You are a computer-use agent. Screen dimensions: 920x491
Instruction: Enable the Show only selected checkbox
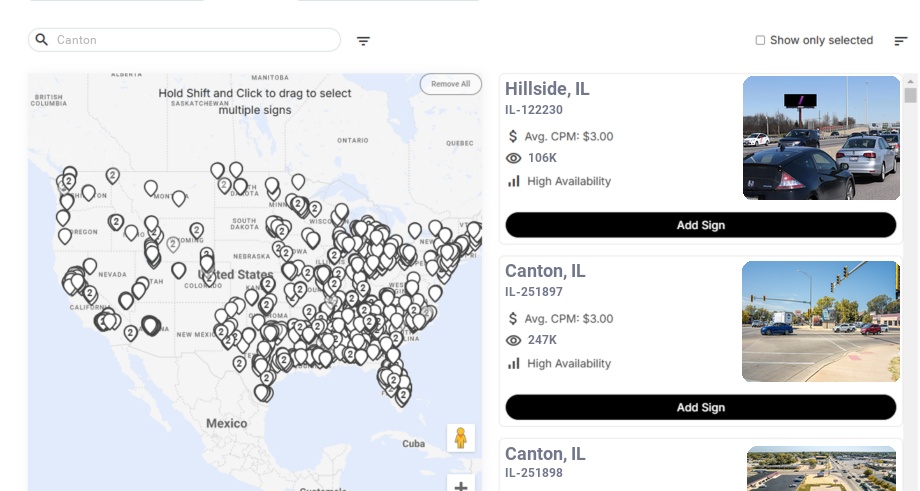click(x=760, y=41)
